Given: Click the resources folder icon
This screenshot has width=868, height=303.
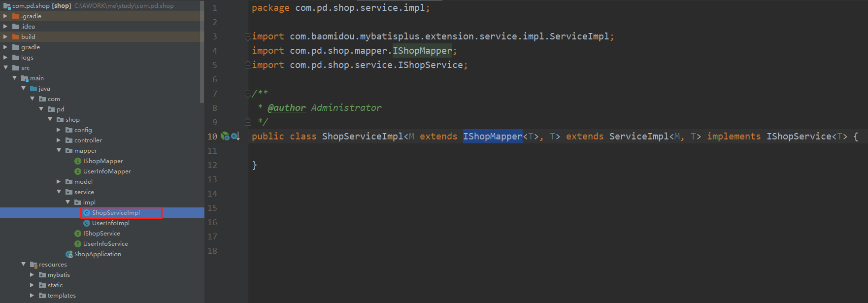Looking at the screenshot, I should (33, 265).
